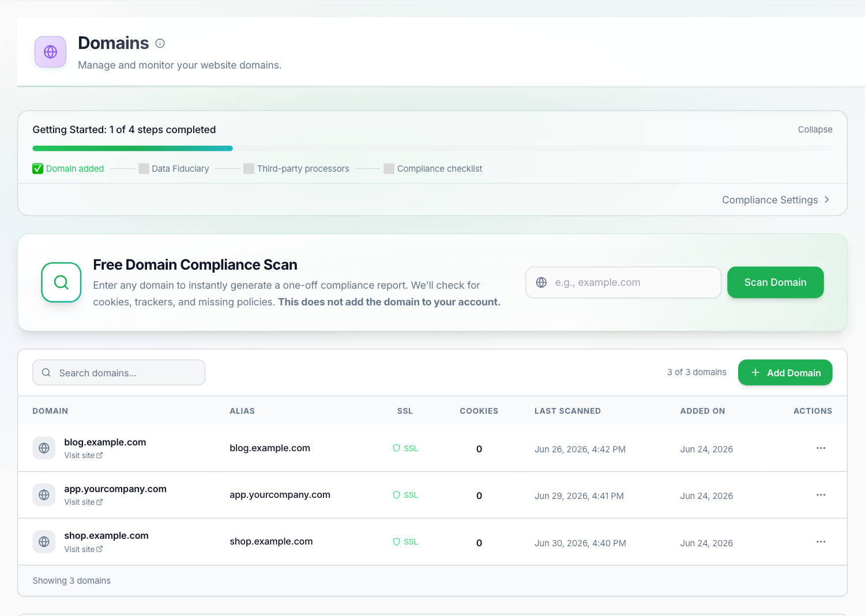This screenshot has height=616, width=865.
Task: Click the LAST SCANNED column header
Action: coord(567,411)
